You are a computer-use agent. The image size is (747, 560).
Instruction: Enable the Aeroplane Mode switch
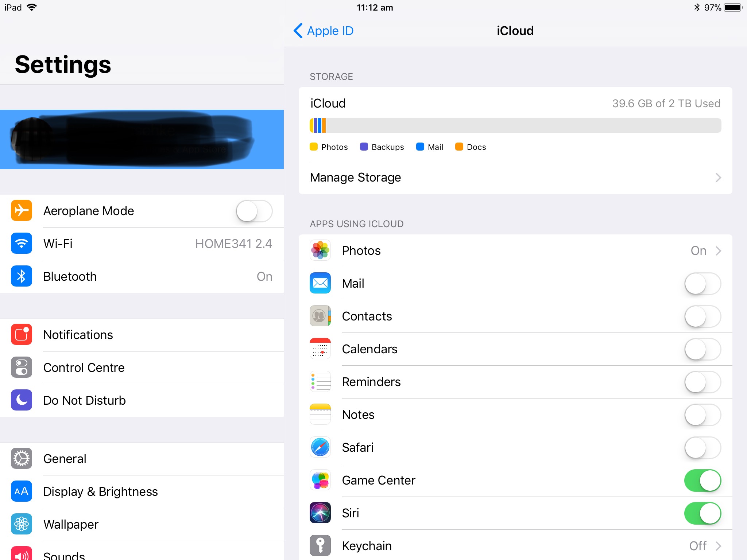[254, 211]
